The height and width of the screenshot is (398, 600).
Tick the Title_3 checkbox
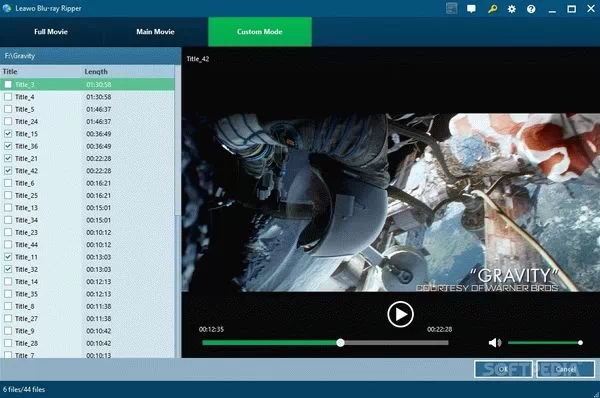pos(8,85)
